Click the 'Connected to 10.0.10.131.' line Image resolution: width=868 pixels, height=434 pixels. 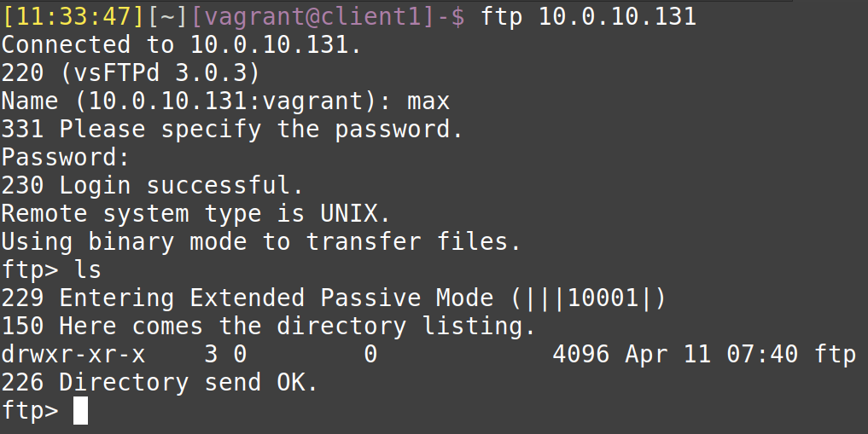tap(181, 44)
